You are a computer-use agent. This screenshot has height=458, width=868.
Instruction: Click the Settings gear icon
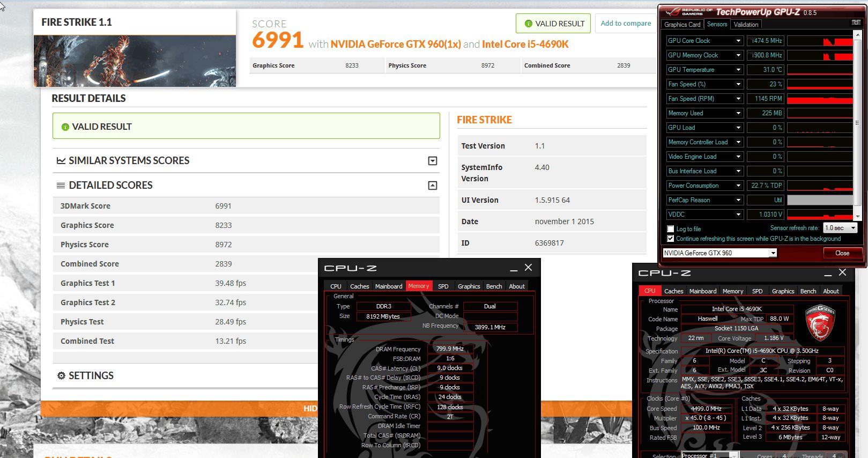(x=61, y=376)
